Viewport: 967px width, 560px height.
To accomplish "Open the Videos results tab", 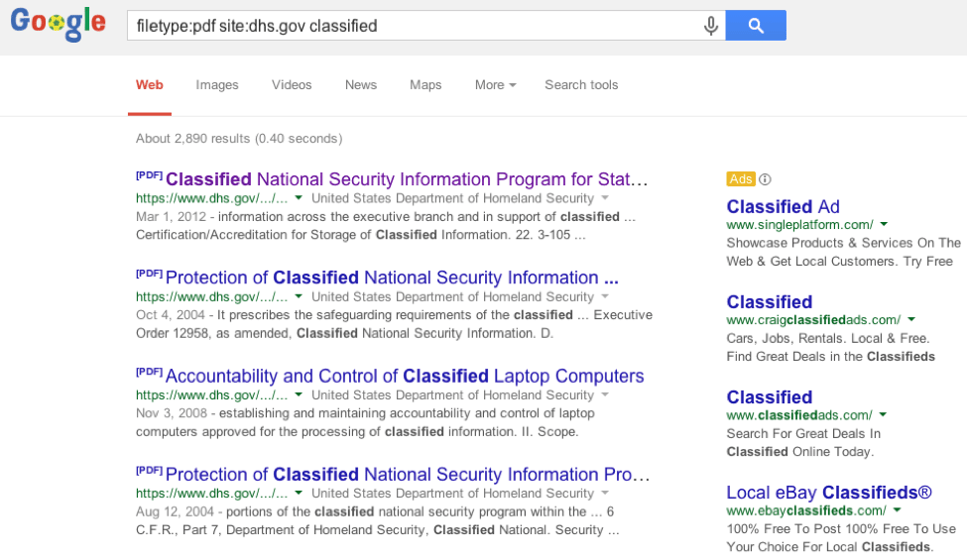I will coord(292,85).
